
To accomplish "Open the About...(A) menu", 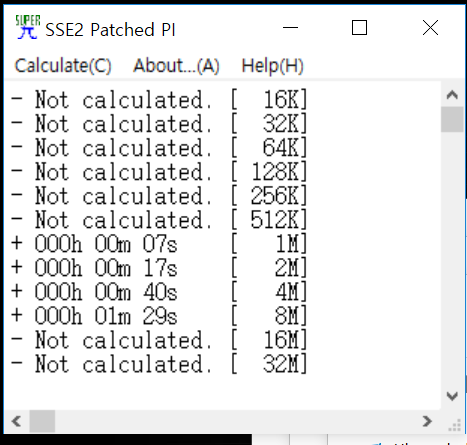I will coord(176,65).
